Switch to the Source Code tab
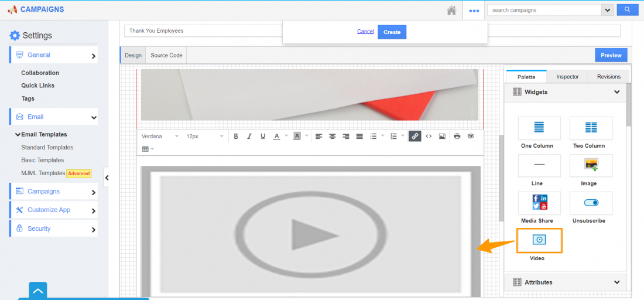The width and height of the screenshot is (644, 300). tap(166, 55)
